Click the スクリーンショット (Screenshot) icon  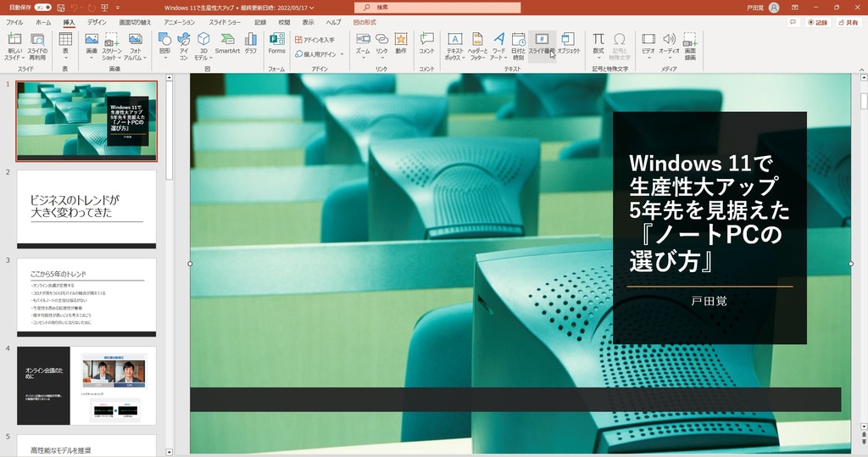tap(112, 39)
